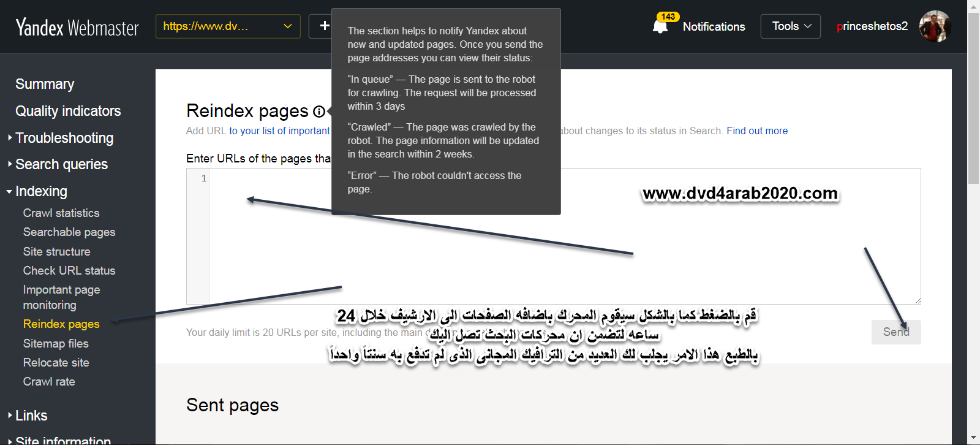Expand the Links menu
980x445 pixels.
(31, 416)
